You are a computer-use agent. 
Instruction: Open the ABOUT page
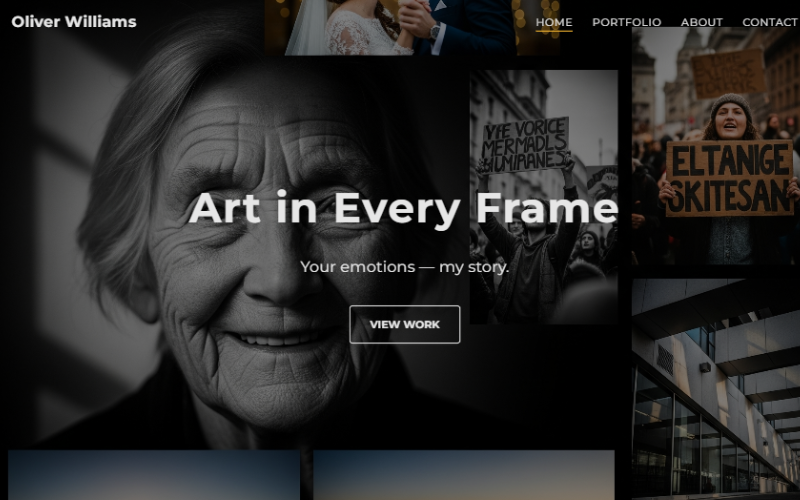click(x=702, y=22)
